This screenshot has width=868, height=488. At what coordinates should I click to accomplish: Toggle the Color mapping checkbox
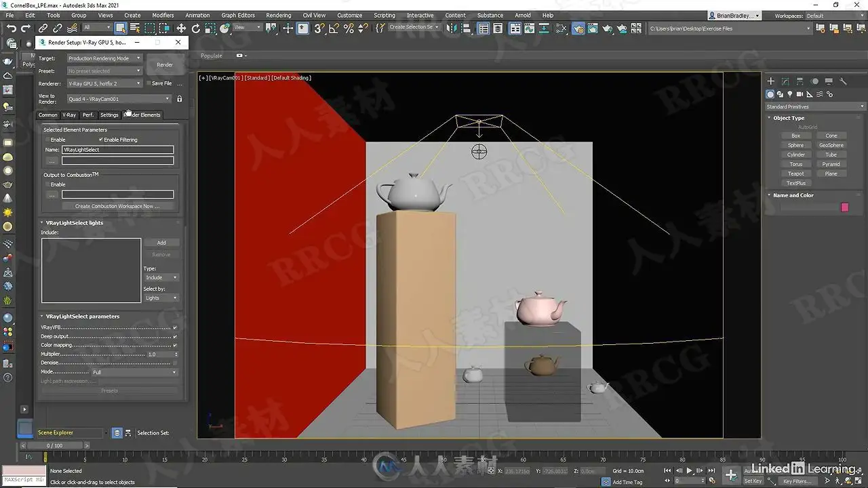175,345
